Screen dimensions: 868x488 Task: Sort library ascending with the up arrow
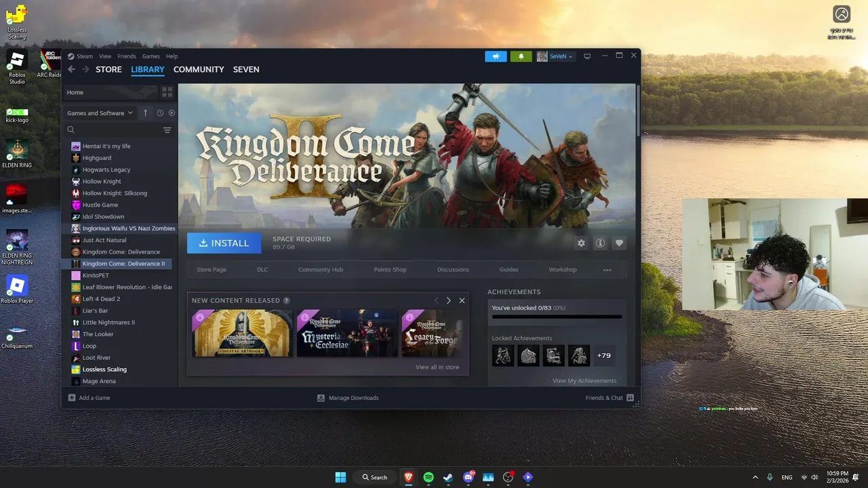click(x=145, y=113)
